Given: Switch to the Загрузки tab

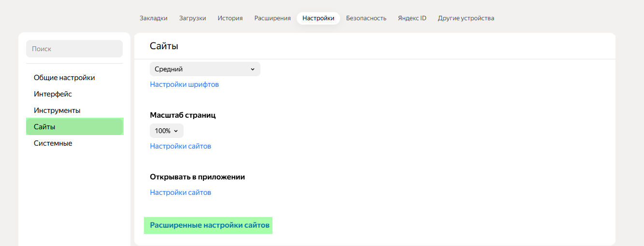Looking at the screenshot, I should [192, 18].
